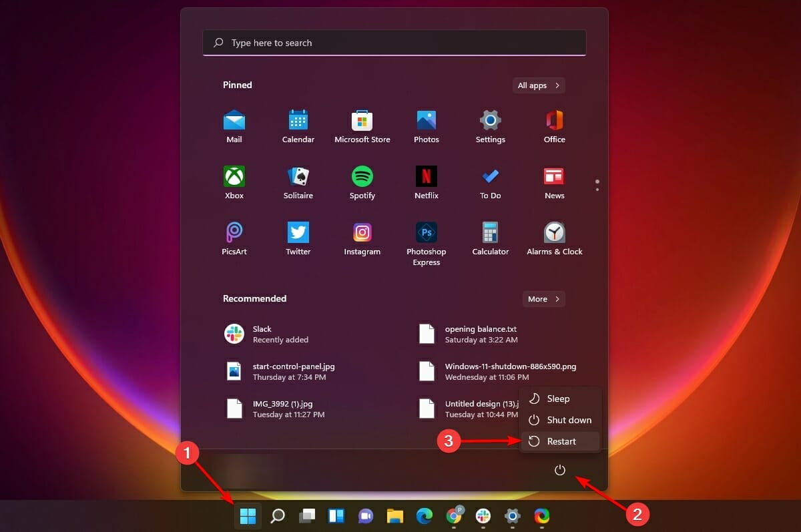The image size is (801, 532).
Task: Open the Netflix app
Action: pyautogui.click(x=427, y=182)
